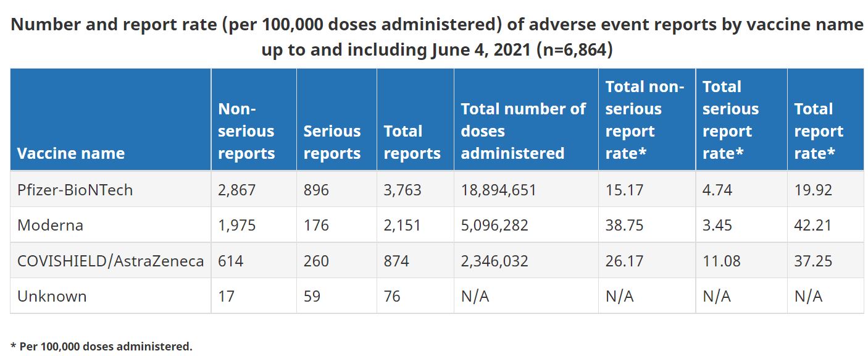Click Pfizer total report rate 19.92
Image resolution: width=868 pixels, height=356 pixels.
813,190
